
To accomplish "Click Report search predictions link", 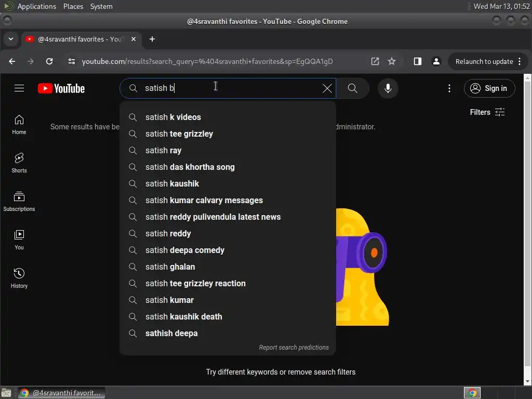I will 294,348.
